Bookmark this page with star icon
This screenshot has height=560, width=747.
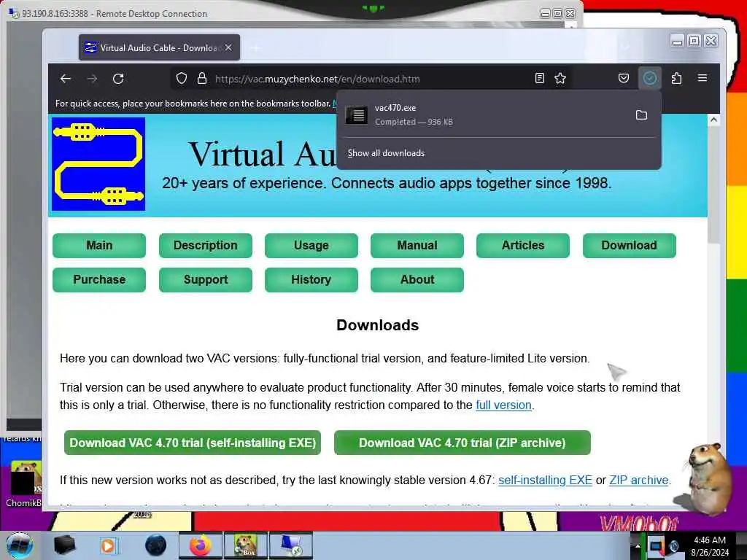coord(560,79)
